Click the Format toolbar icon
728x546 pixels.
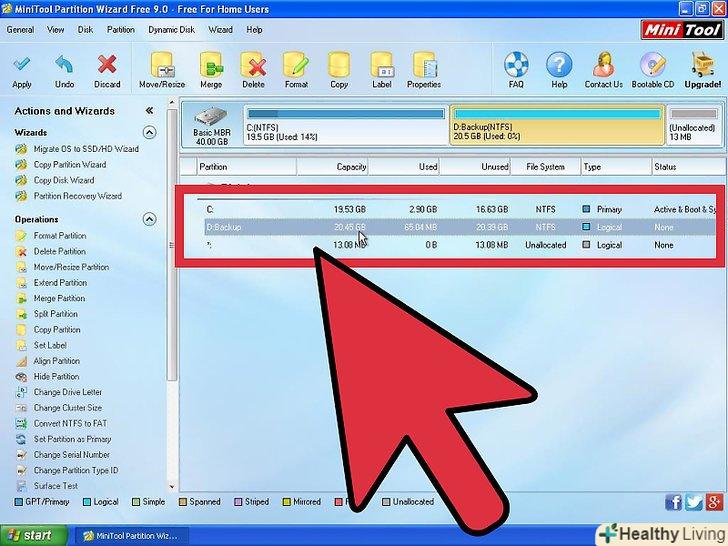point(296,65)
